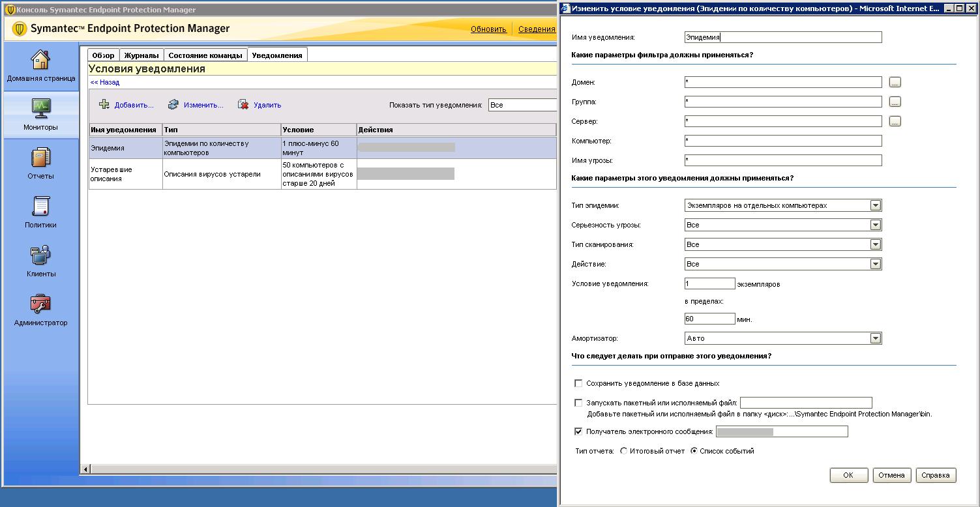The image size is (980, 507).
Task: Open the Серьезность угрозы dropdown
Action: pos(783,225)
